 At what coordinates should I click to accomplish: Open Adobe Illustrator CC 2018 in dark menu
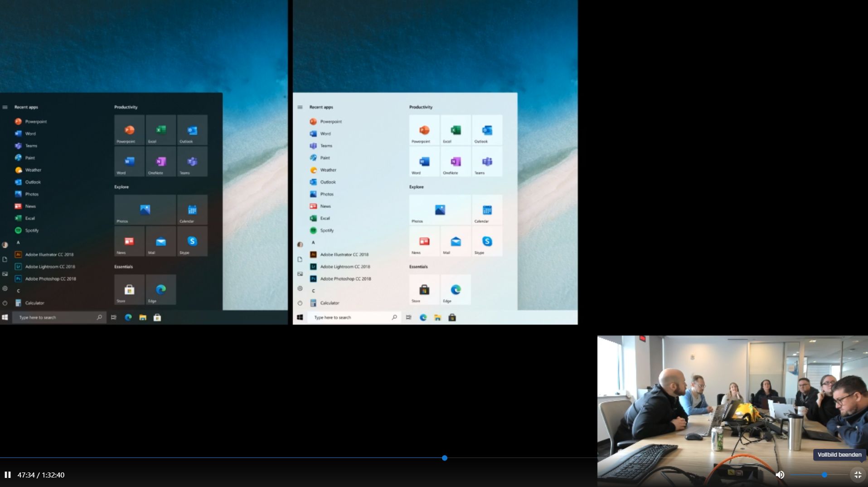click(44, 254)
